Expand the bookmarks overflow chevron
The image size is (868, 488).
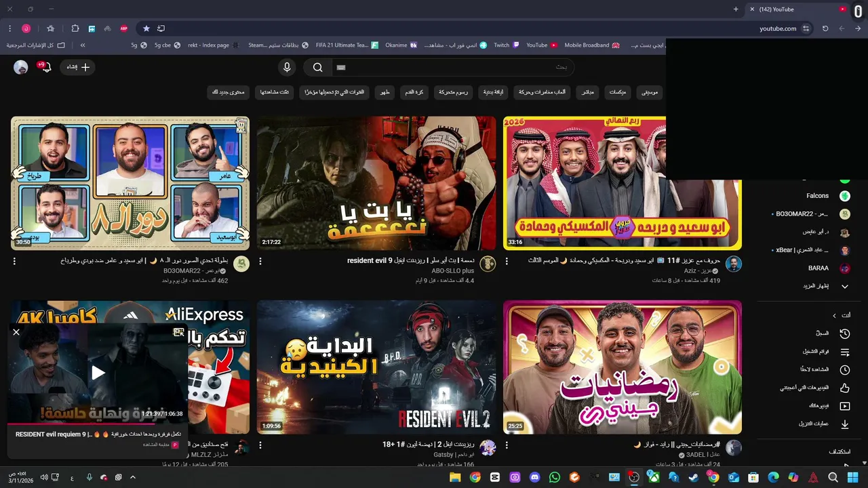(x=83, y=45)
